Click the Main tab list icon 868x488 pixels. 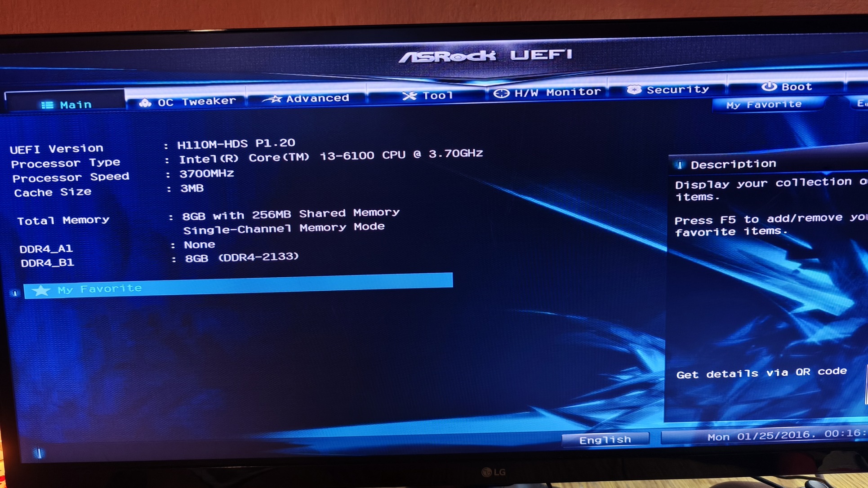pos(47,105)
